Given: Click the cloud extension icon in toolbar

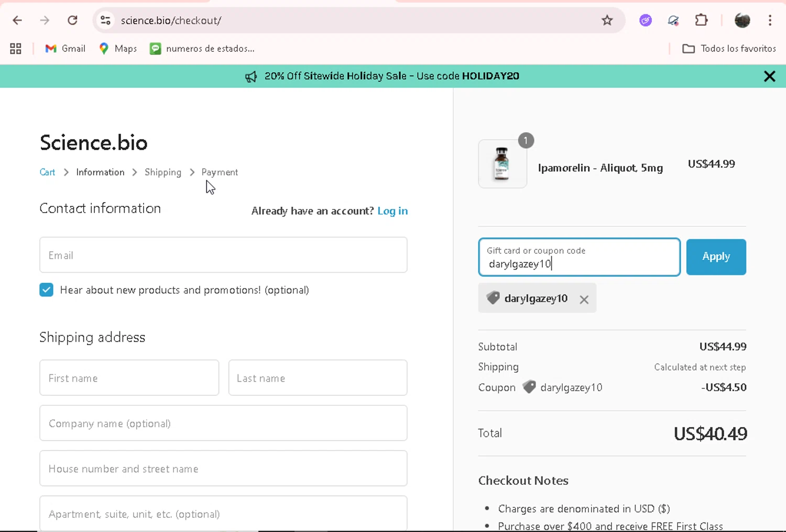Looking at the screenshot, I should (x=673, y=20).
